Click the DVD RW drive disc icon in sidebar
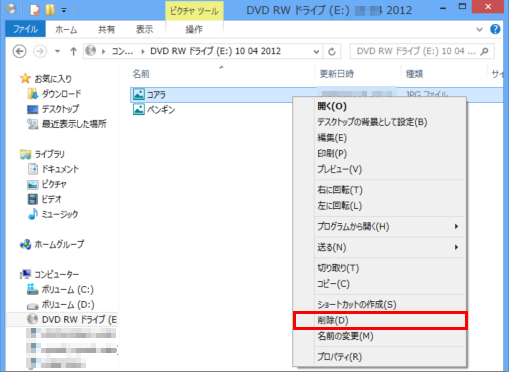The image size is (509, 372). [x=32, y=319]
